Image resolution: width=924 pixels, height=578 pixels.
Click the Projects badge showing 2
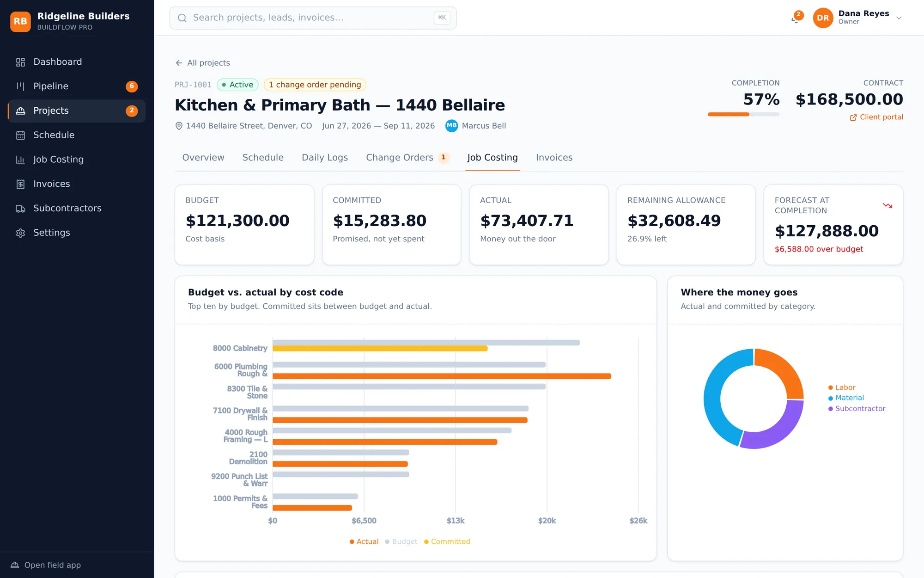[x=132, y=111]
